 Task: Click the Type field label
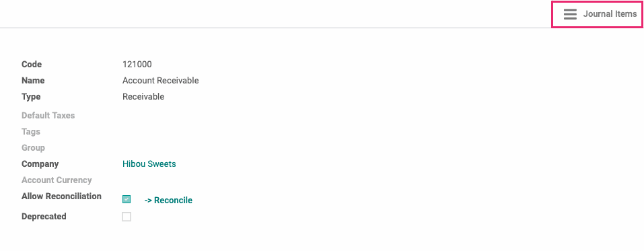pos(31,96)
